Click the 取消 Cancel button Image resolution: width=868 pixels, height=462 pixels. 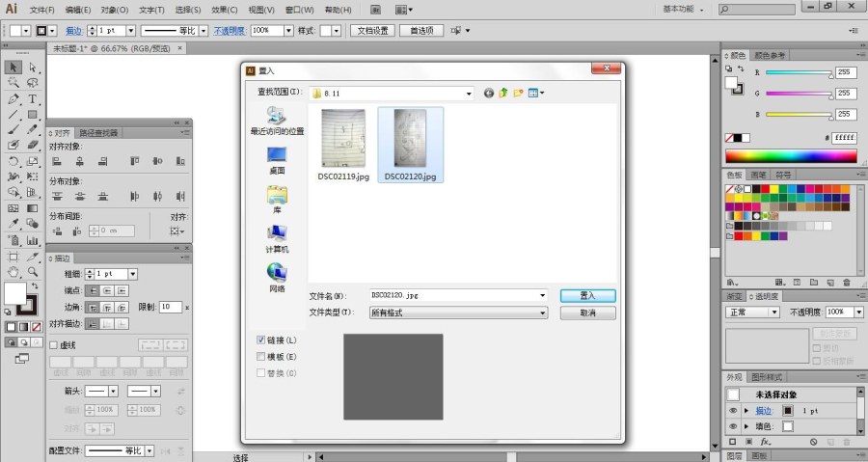tap(587, 313)
